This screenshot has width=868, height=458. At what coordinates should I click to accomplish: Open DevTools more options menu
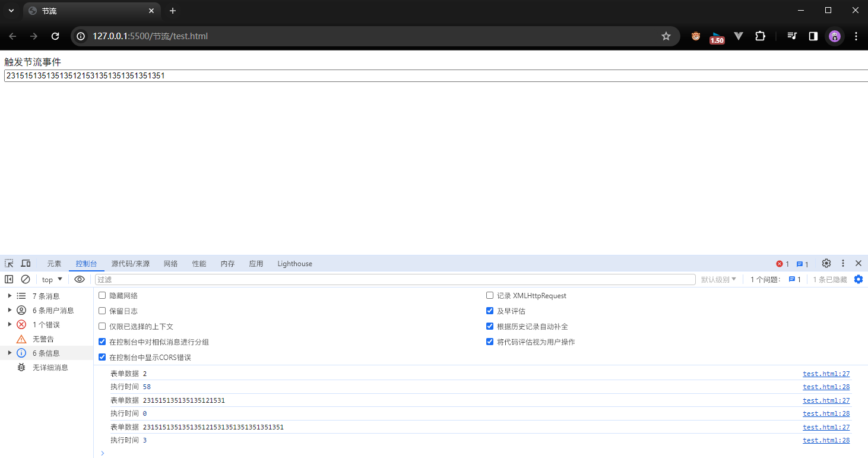842,263
